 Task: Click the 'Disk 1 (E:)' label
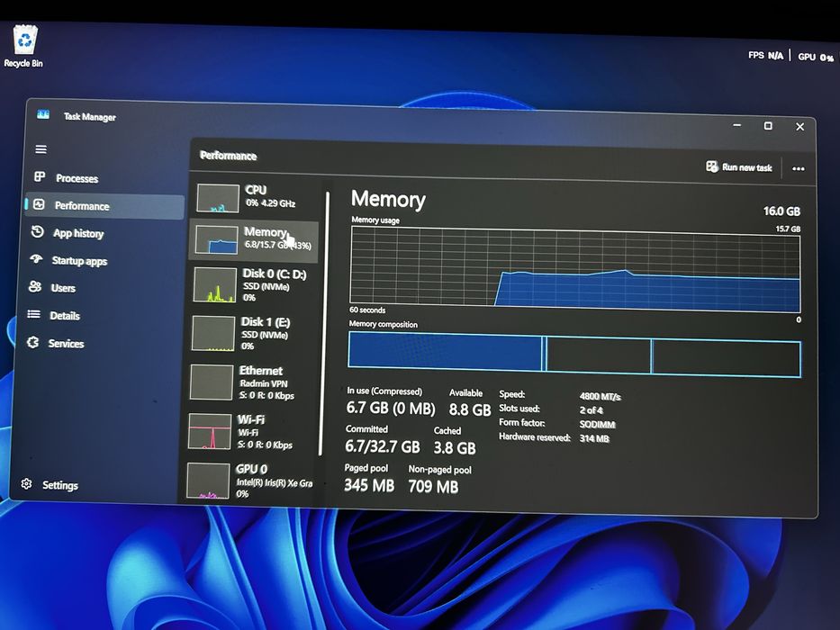click(266, 322)
